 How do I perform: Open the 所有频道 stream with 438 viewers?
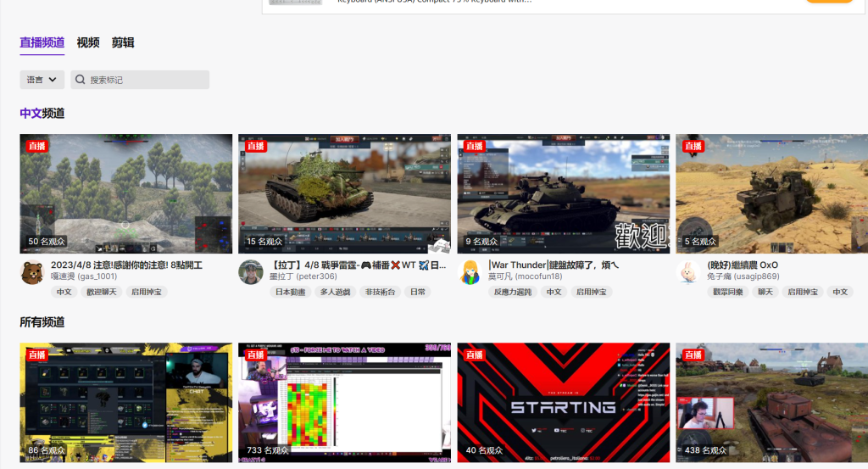[771, 403]
